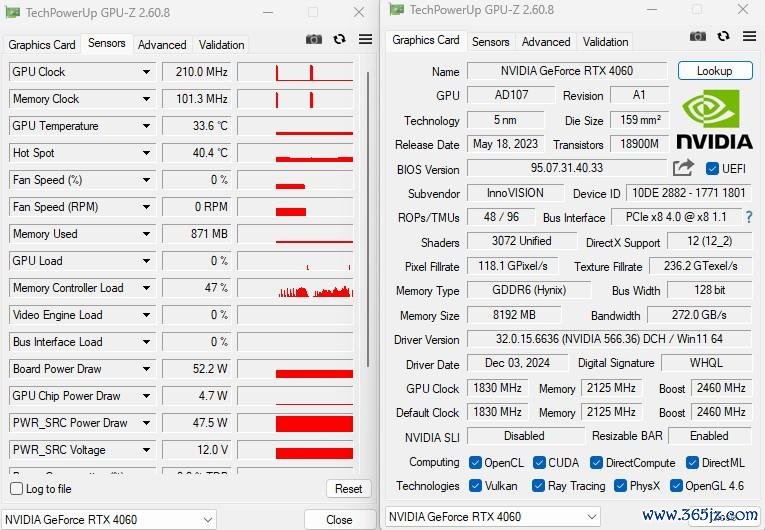The image size is (765, 530).
Task: Open the Memory Used sensor dropdown
Action: coord(146,234)
